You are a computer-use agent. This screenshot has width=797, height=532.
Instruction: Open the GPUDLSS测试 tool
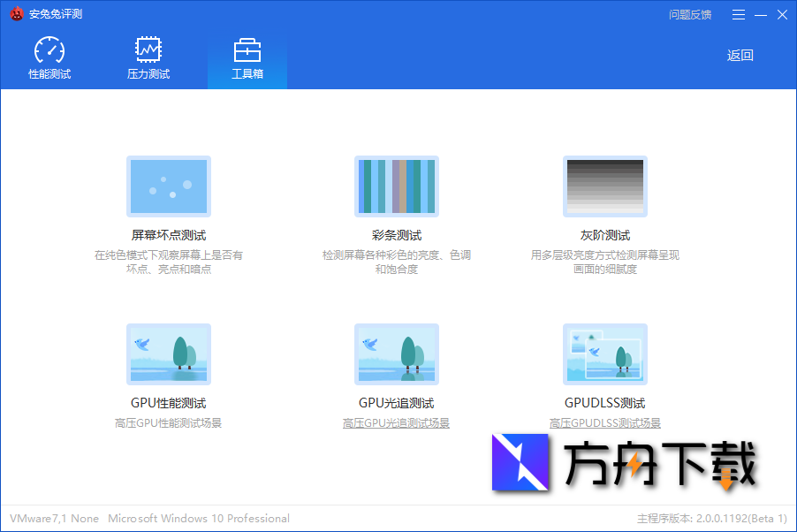(604, 353)
